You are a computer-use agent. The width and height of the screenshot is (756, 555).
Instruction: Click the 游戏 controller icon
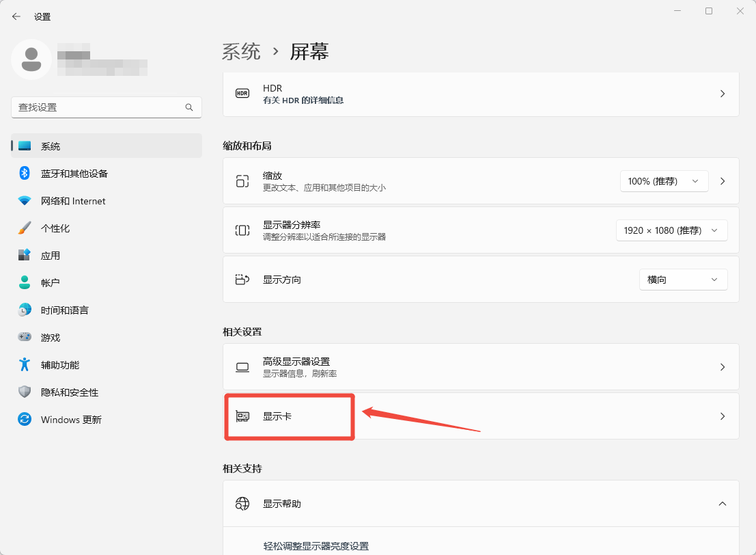(25, 338)
